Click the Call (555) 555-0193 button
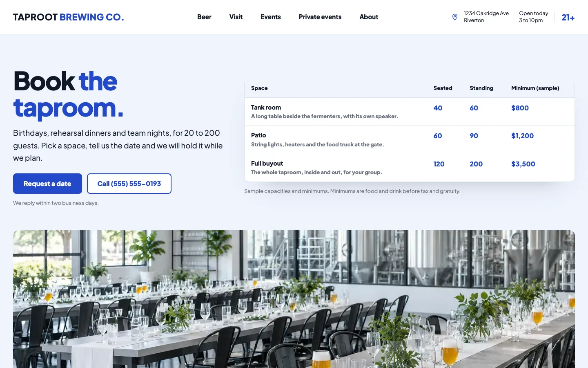Screen dimensions: 588x368 coord(129,184)
